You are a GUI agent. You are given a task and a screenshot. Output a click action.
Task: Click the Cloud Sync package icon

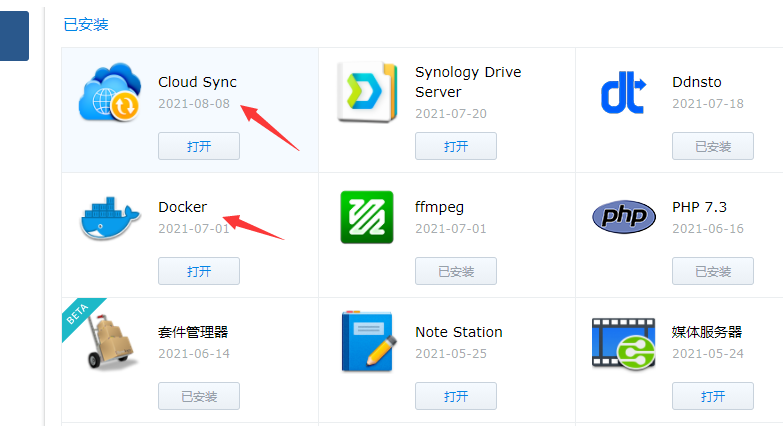coord(110,92)
